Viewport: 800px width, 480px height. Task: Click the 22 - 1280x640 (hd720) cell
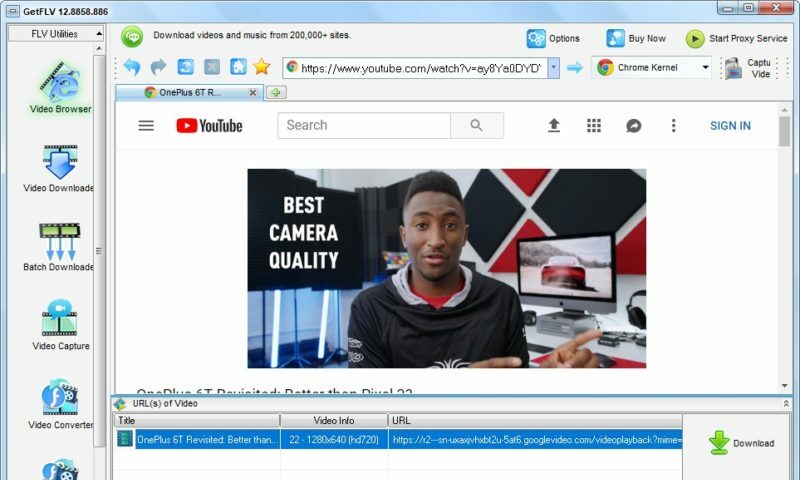click(334, 439)
